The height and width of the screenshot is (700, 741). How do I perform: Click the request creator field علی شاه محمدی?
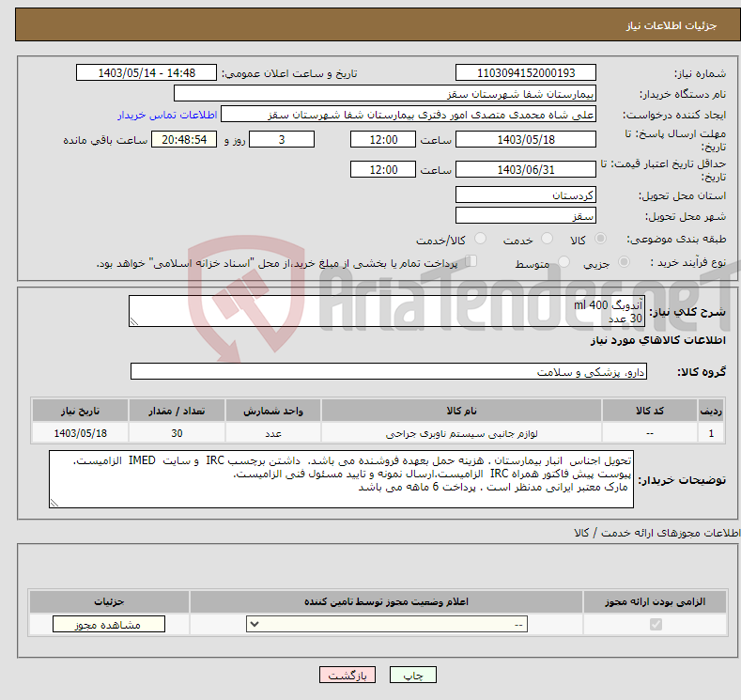(409, 115)
